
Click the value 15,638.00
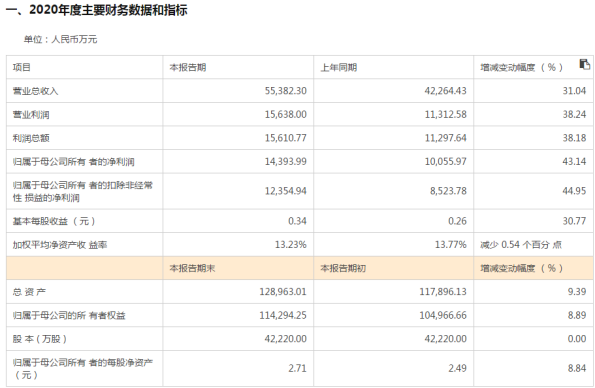click(286, 114)
